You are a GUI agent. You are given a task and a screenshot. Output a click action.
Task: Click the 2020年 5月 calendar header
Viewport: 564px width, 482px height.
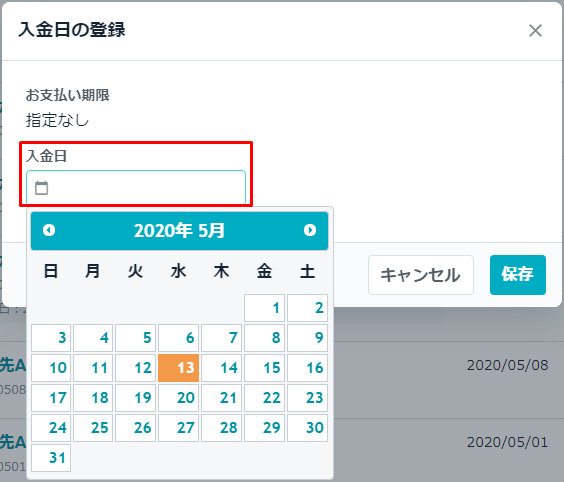coord(179,231)
